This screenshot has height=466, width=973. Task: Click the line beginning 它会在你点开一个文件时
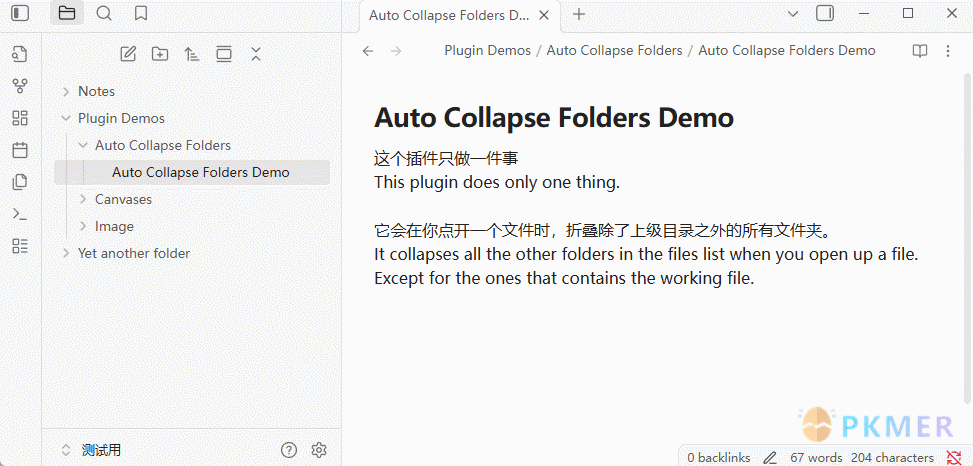click(603, 231)
